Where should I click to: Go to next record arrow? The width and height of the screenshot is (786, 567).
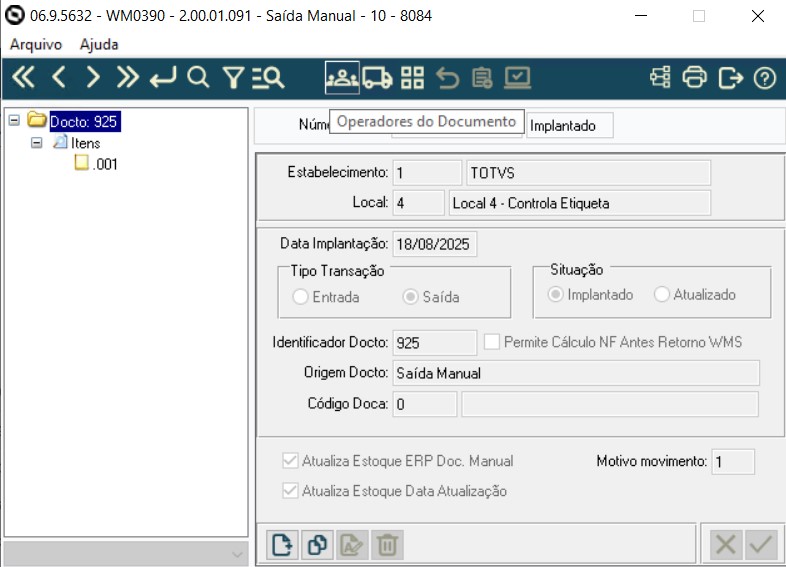(93, 78)
